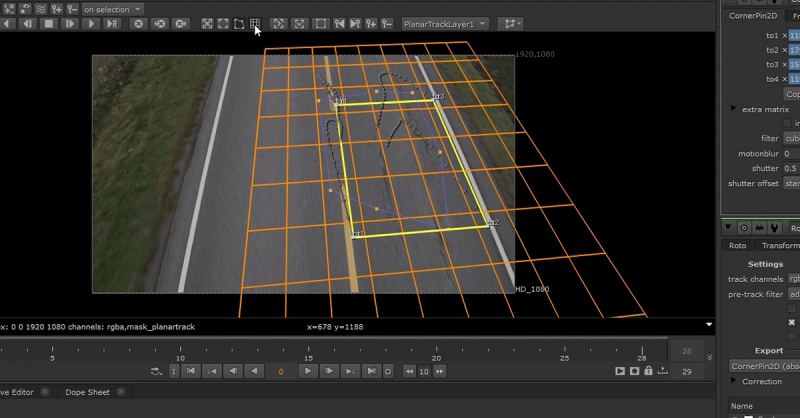Click the grid display icon in tracker toolbar
Viewport: 800px width, 418px height.
click(255, 23)
